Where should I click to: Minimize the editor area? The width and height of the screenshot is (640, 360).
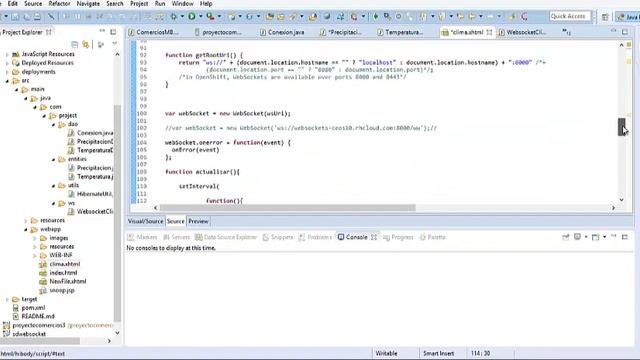pyautogui.click(x=613, y=31)
